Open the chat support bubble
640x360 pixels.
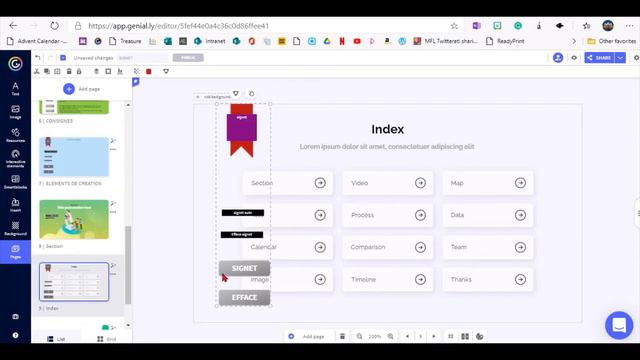pos(619,325)
